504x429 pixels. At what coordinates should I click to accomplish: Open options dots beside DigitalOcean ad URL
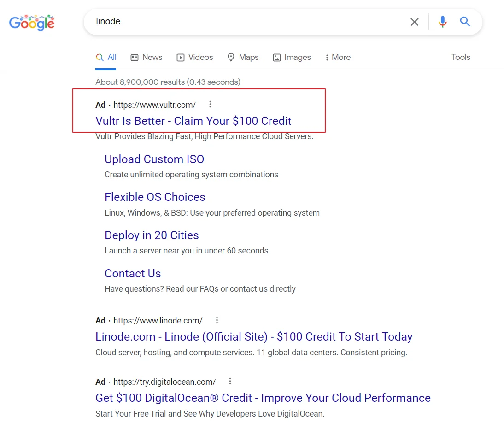(x=230, y=381)
